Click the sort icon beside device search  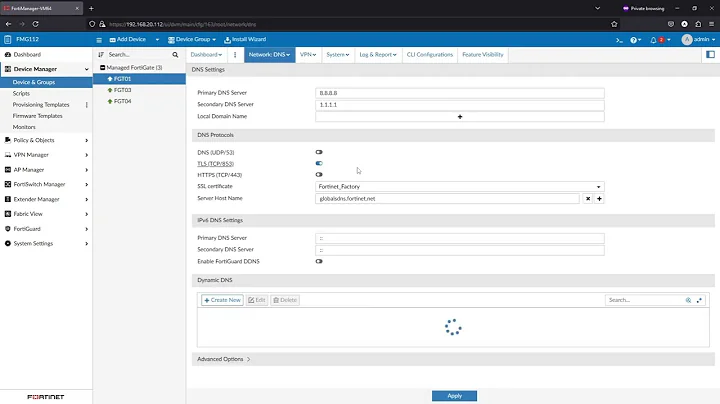click(101, 55)
